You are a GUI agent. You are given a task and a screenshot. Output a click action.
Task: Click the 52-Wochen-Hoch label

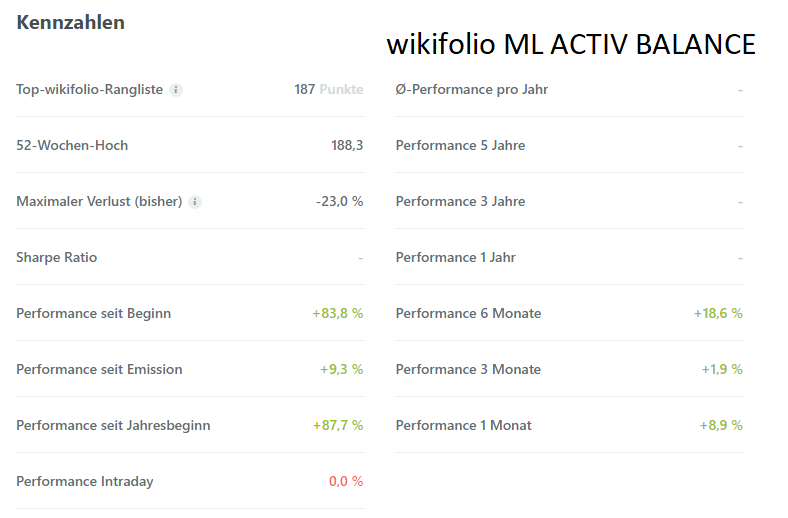[x=72, y=146]
